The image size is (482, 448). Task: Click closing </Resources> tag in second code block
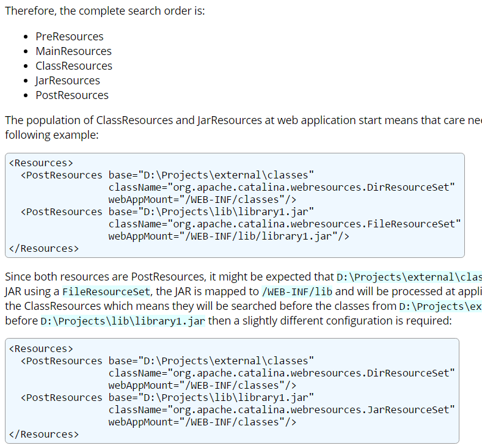[x=44, y=435]
